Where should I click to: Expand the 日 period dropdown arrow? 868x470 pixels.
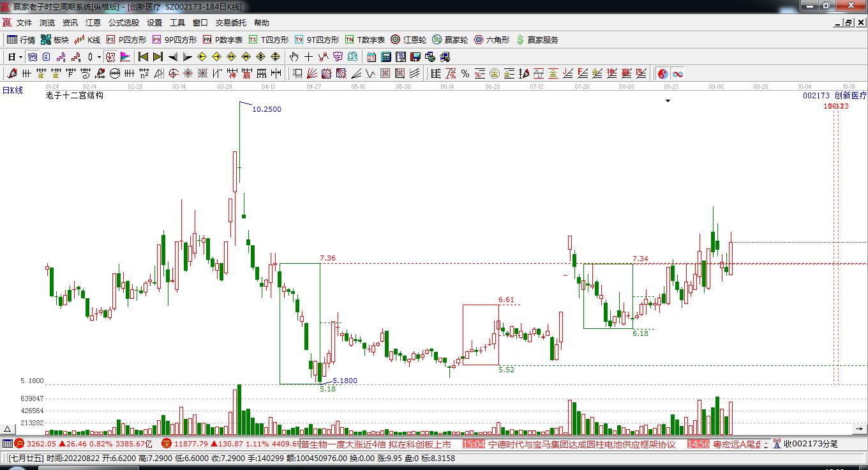[20, 57]
